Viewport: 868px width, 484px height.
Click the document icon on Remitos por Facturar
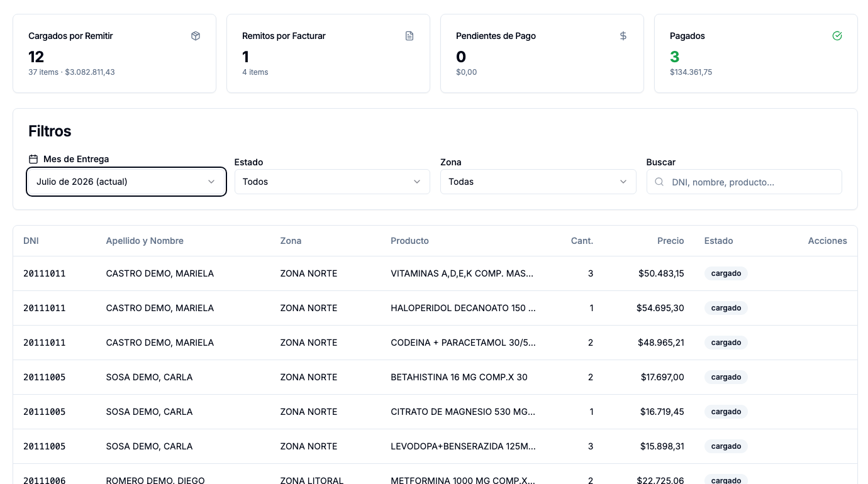[x=409, y=36]
